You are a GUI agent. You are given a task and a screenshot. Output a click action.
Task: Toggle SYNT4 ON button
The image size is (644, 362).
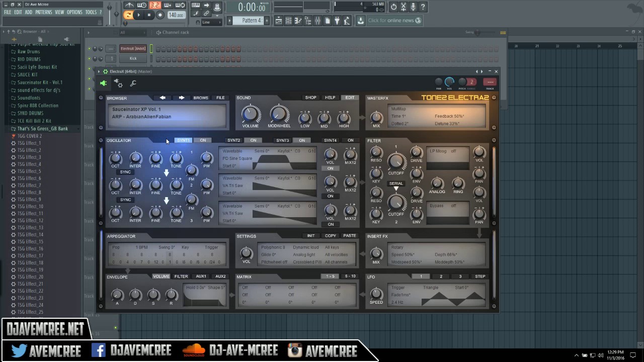351,140
